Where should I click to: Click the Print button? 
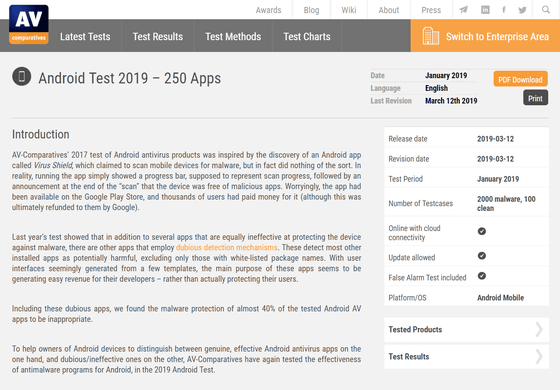(535, 98)
